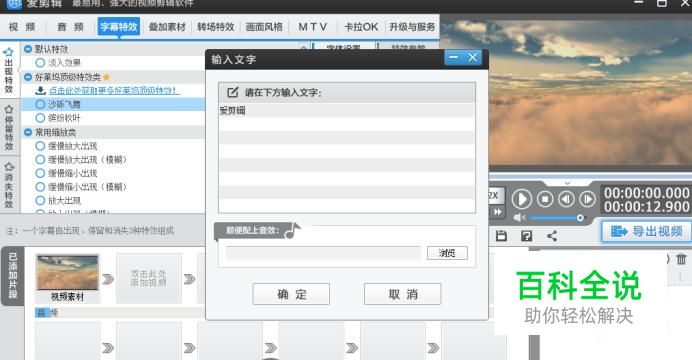Open the 转场特效 tab
692x360 pixels.
pos(216,27)
